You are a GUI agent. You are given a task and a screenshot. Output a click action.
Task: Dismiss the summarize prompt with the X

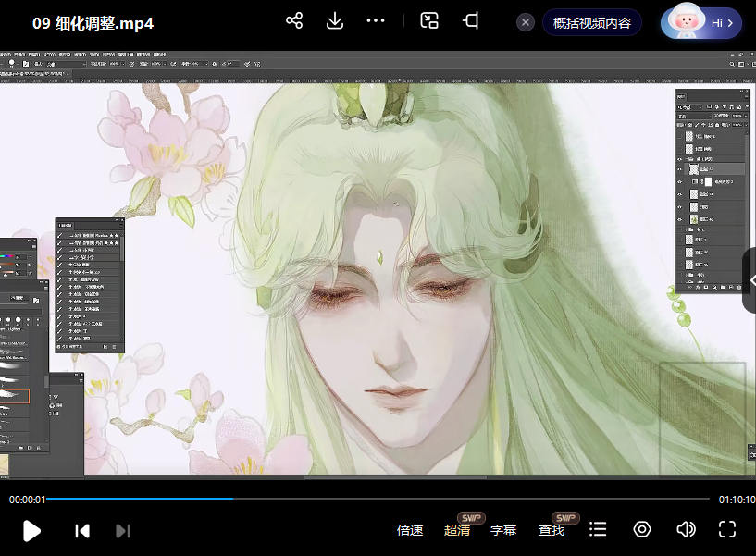tap(526, 22)
